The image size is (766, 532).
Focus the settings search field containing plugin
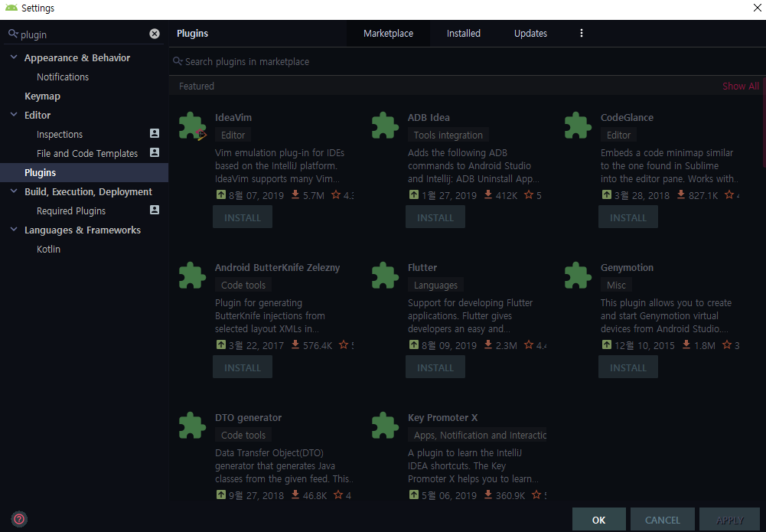[84, 34]
